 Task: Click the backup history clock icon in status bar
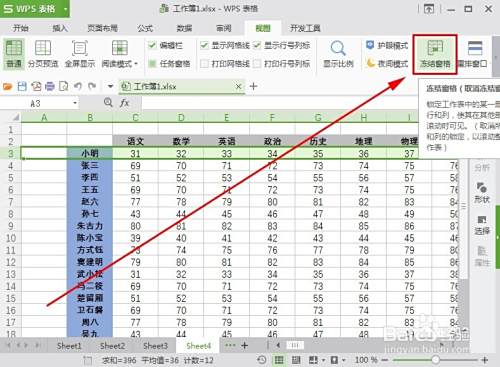coord(262,360)
